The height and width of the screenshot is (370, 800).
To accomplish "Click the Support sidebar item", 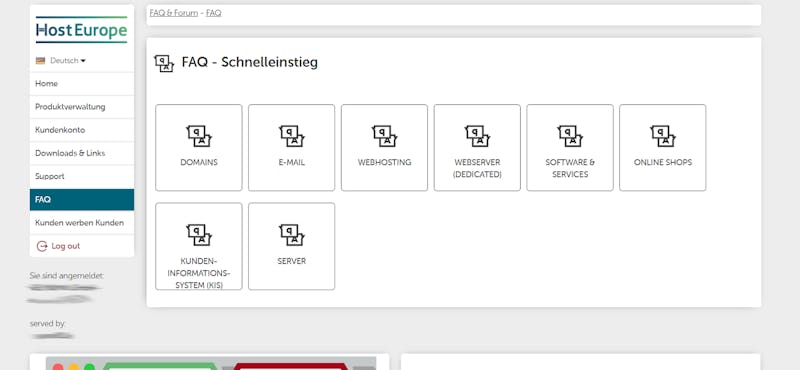I will (x=82, y=177).
